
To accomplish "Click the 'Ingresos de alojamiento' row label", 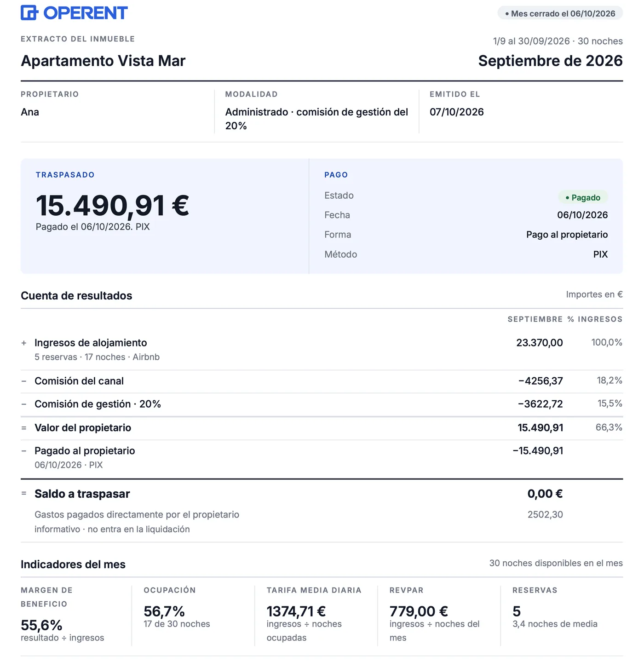I will point(91,343).
